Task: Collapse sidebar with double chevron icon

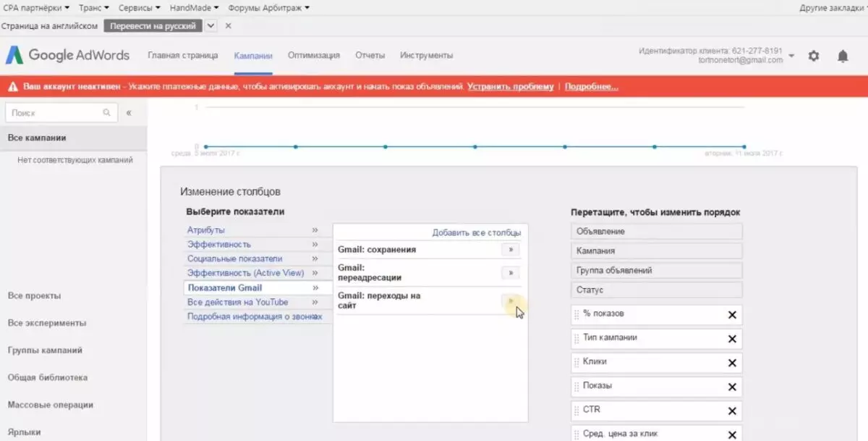Action: tap(129, 113)
